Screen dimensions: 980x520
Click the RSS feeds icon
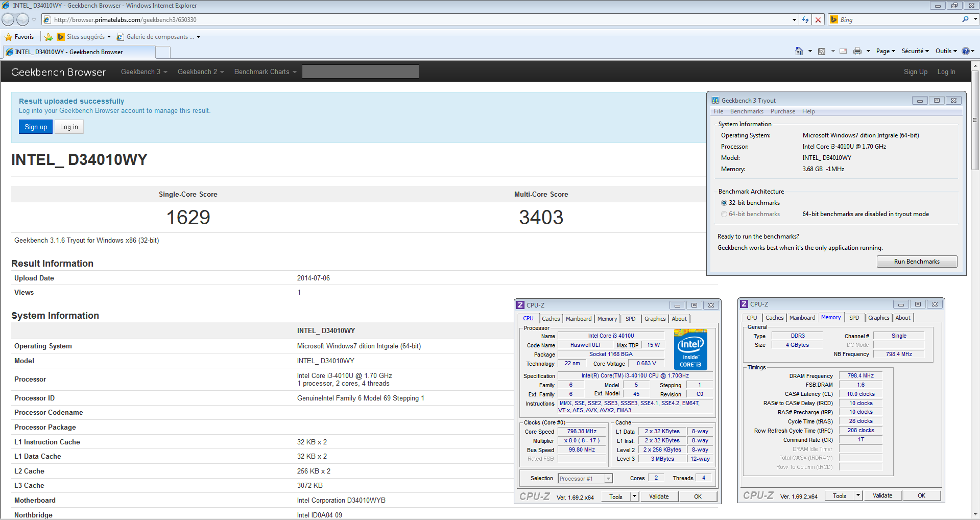pos(822,51)
